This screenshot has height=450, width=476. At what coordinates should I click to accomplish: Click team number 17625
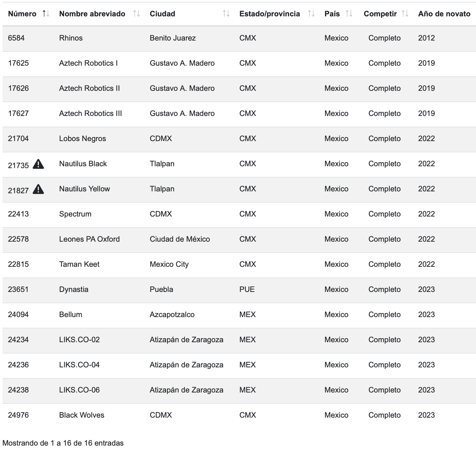click(18, 63)
